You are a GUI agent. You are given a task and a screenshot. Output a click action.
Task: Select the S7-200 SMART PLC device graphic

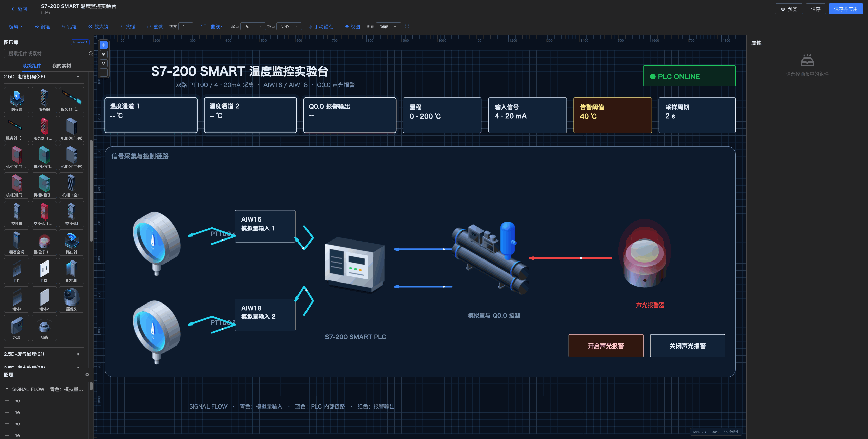[x=355, y=266]
